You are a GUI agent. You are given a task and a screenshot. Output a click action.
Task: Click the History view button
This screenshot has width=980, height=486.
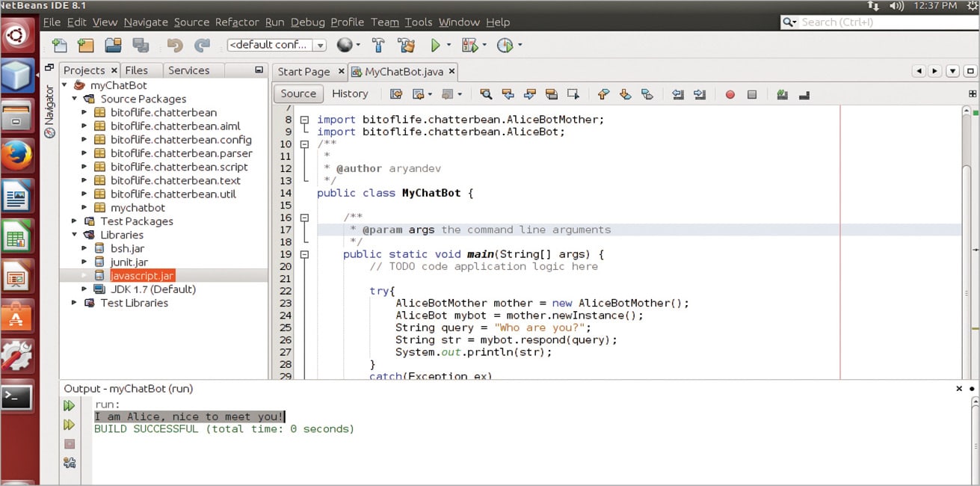[350, 93]
